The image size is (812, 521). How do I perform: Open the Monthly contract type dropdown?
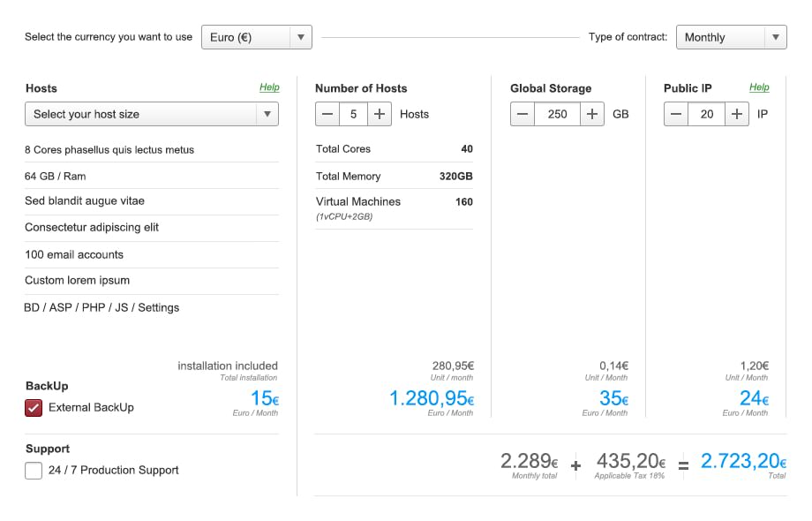731,37
